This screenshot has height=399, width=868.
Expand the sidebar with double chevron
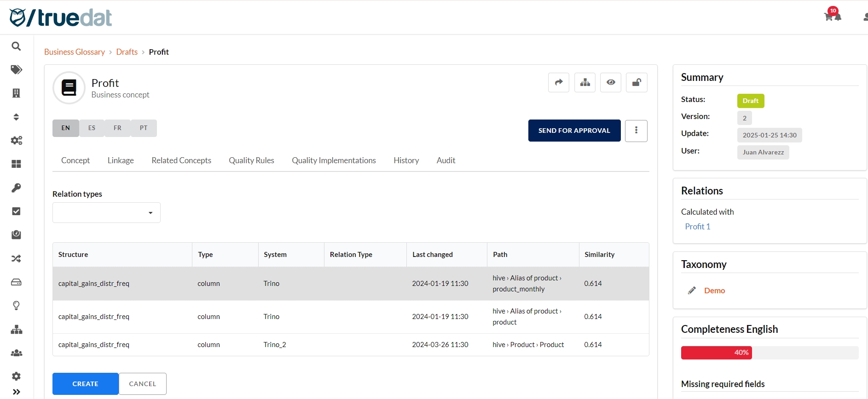tap(16, 392)
